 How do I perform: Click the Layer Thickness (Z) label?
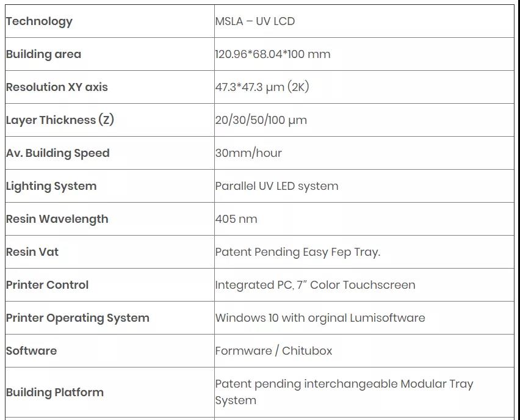click(x=60, y=120)
